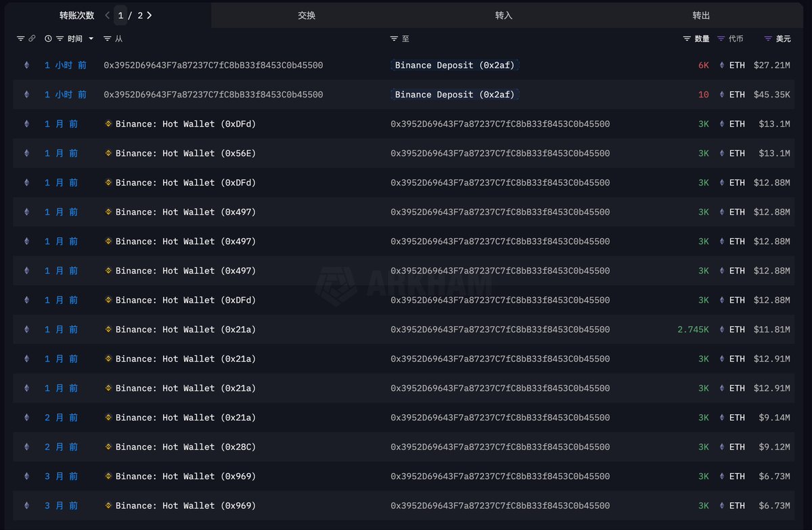Screen dimensions: 812x530
Task: Open the 2 月 前 timestamp in the 0x28C row
Action: pos(61,447)
